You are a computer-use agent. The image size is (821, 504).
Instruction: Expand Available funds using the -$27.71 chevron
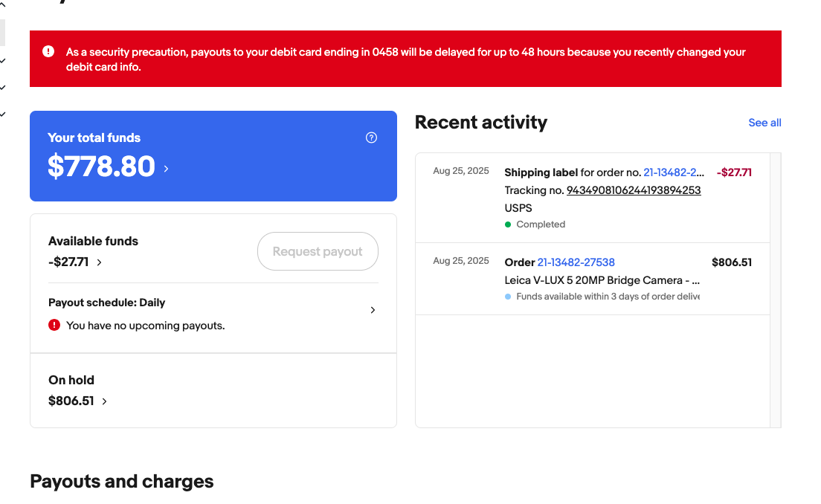point(100,262)
